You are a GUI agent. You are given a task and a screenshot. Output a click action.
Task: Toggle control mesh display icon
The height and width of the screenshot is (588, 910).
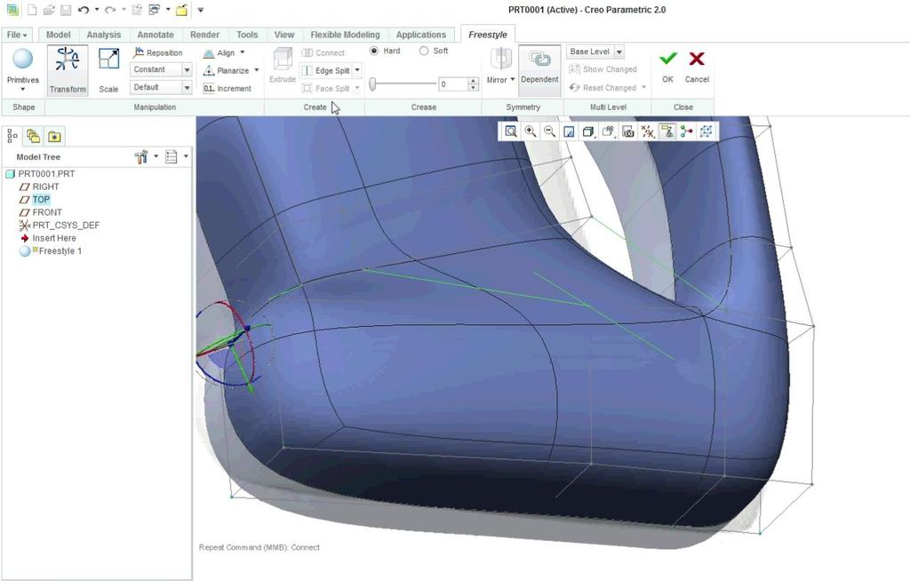706,131
